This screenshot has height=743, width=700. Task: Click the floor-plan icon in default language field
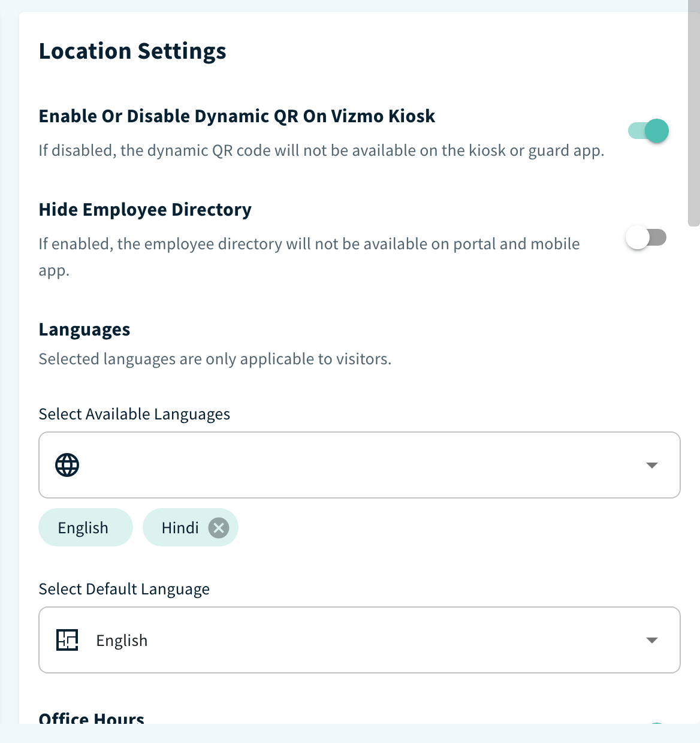67,640
